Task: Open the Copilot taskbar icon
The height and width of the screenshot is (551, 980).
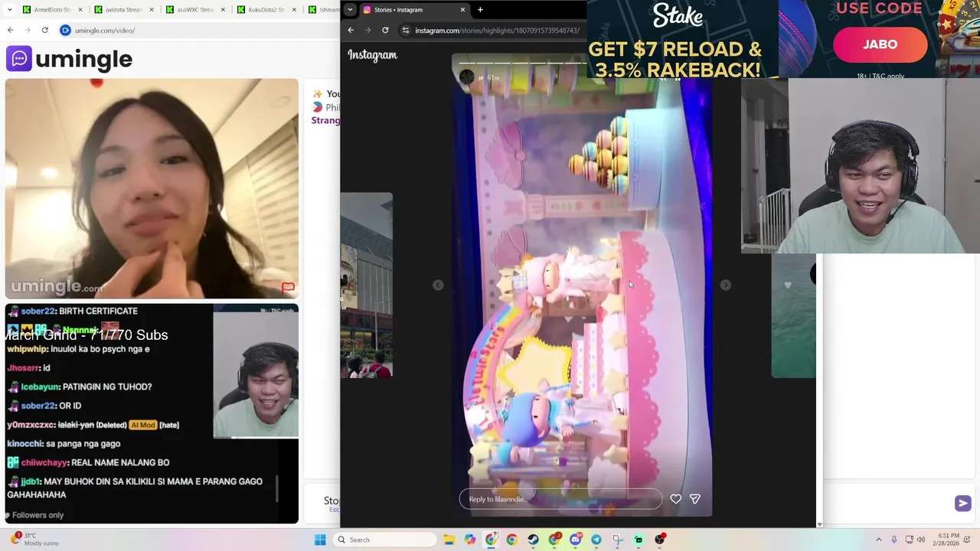Action: pos(469,540)
